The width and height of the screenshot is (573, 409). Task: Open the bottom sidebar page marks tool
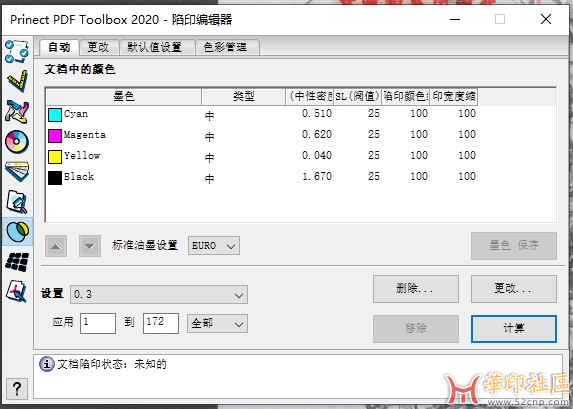tap(17, 291)
